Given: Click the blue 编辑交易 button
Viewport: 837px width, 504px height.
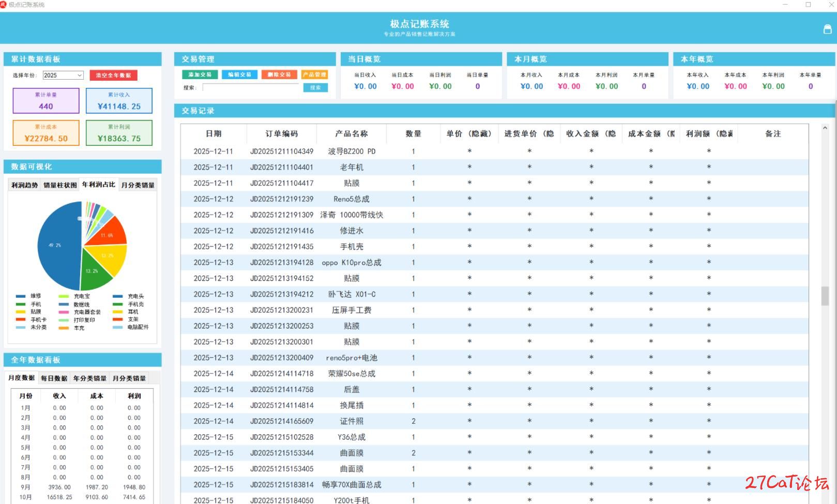Looking at the screenshot, I should (x=239, y=74).
